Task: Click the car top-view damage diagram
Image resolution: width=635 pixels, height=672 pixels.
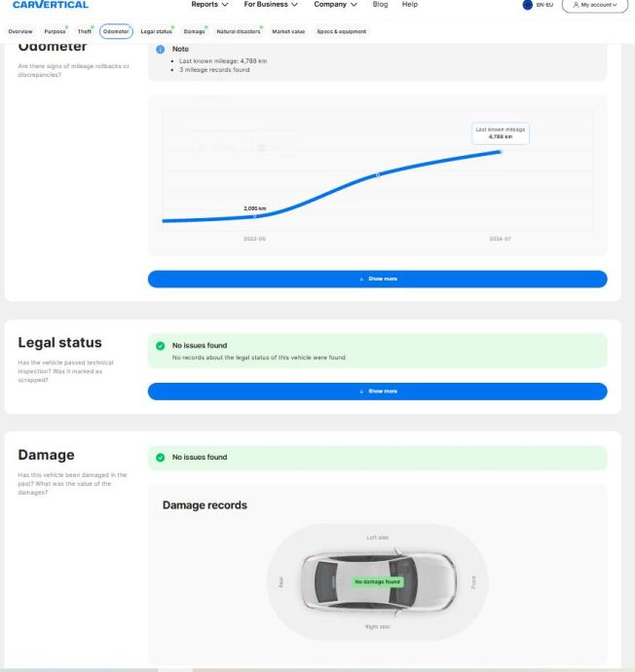Action: coord(377,581)
